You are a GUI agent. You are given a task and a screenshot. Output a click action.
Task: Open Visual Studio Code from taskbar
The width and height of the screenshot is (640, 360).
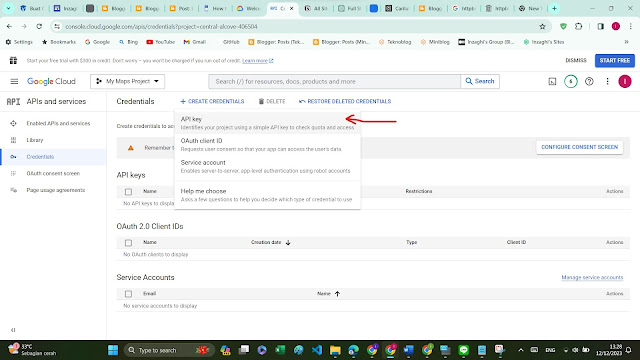tap(317, 350)
